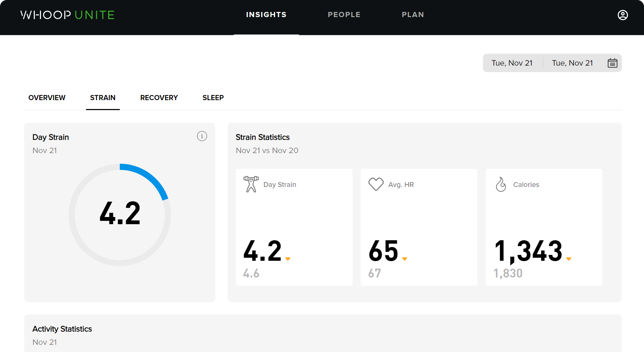Click the Day Strain weightlifter icon
Image resolution: width=644 pixels, height=352 pixels.
pyautogui.click(x=251, y=184)
